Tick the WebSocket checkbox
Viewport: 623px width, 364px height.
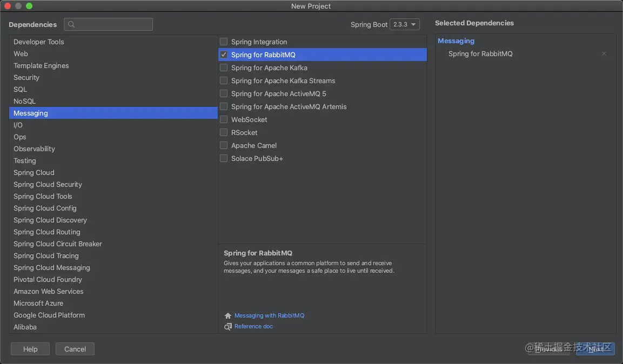(x=224, y=119)
